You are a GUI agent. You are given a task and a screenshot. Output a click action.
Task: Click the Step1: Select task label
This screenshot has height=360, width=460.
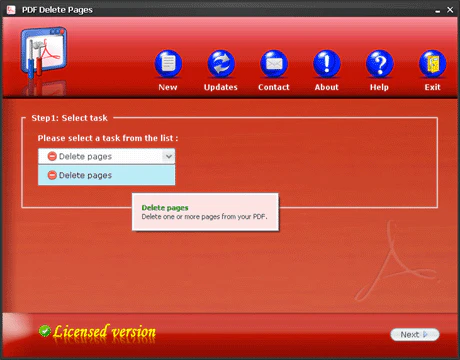[69, 118]
